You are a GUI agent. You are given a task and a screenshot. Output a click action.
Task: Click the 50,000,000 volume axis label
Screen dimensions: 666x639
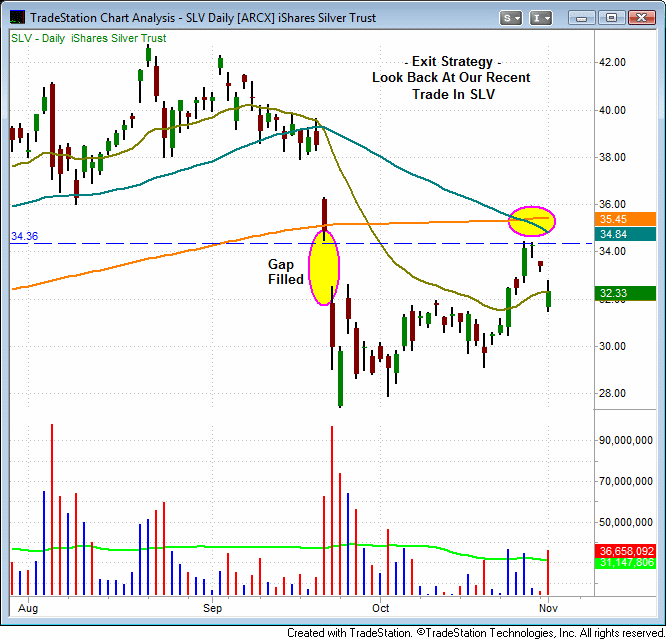pos(626,523)
